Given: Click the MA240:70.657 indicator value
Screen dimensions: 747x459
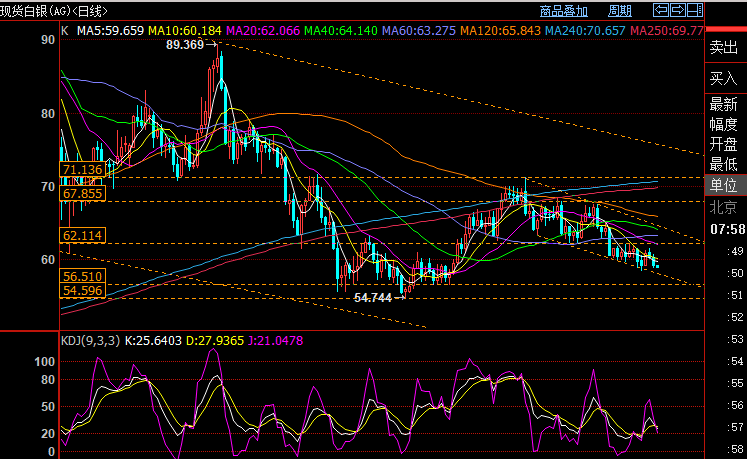Looking at the screenshot, I should tap(585, 31).
